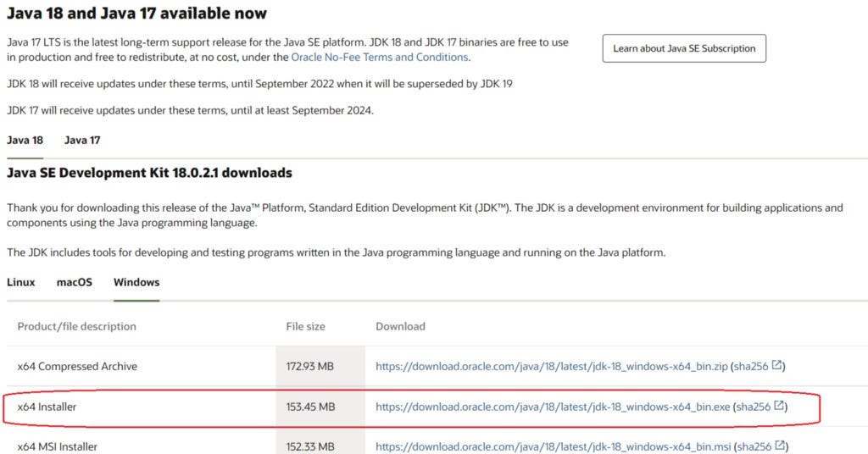868x454 pixels.
Task: Download the jdk-18 windows x64 zip link
Action: click(551, 366)
